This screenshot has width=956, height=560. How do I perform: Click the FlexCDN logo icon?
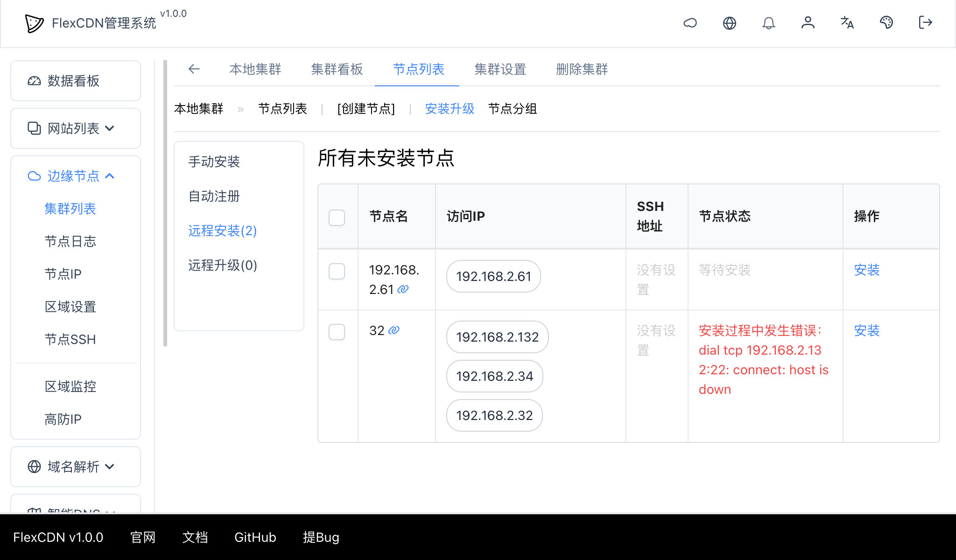point(33,24)
